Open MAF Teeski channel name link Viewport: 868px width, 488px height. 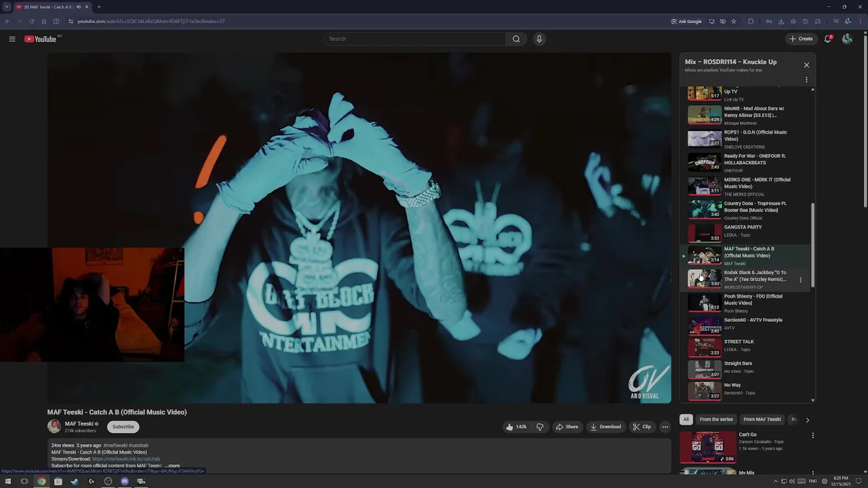click(x=79, y=424)
